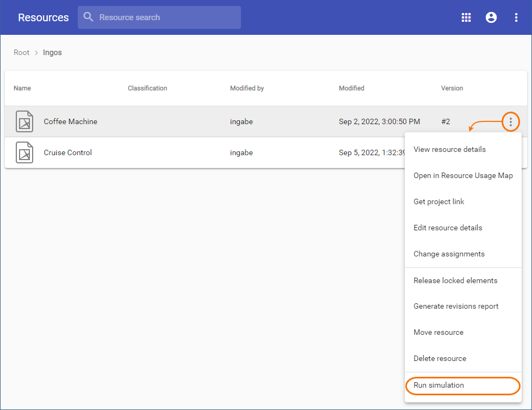Choose Edit resource details
Viewport: 532px width, 410px height.
click(448, 228)
